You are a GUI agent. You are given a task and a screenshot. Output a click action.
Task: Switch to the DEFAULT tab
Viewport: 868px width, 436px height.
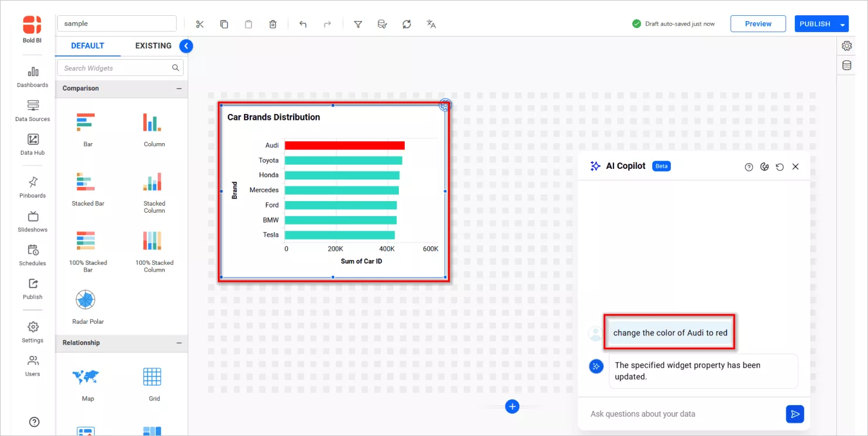(x=88, y=45)
